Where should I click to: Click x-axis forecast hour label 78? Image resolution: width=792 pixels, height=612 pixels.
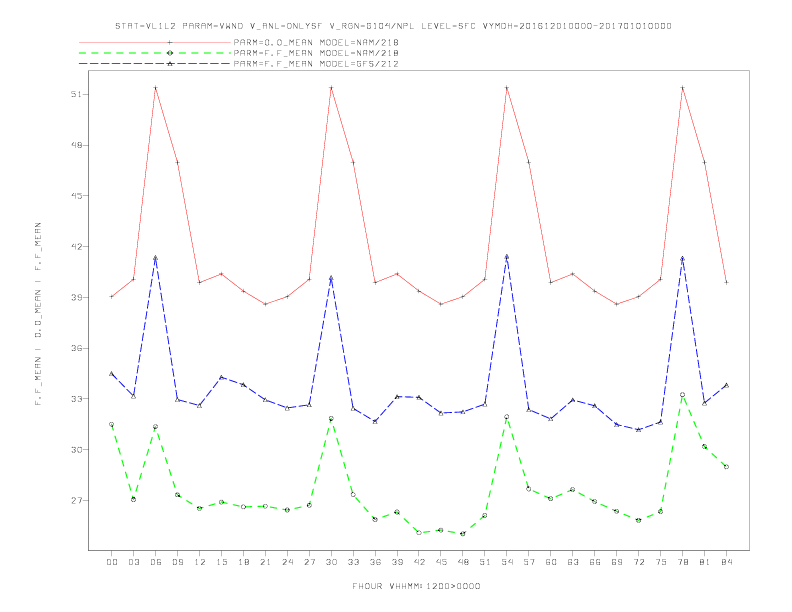pos(682,562)
